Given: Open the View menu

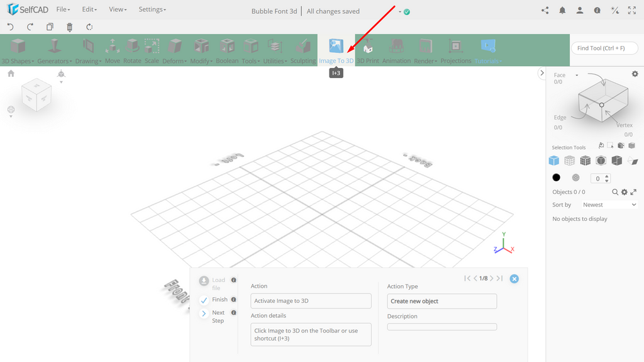Looking at the screenshot, I should coord(118,9).
